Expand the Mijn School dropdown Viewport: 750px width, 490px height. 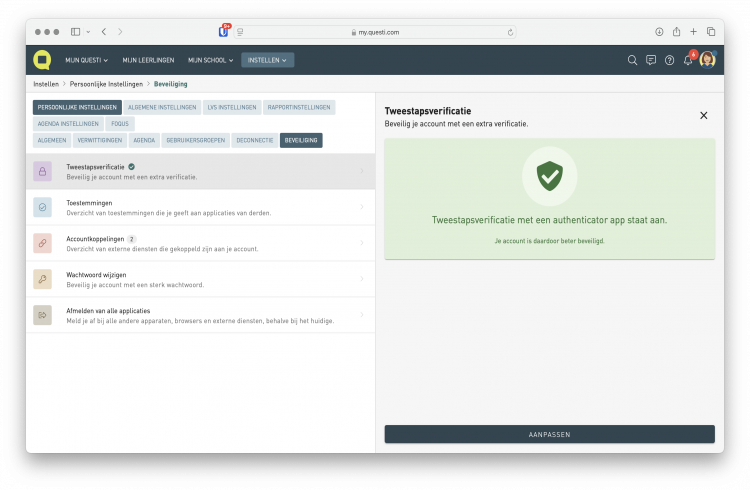tap(210, 60)
